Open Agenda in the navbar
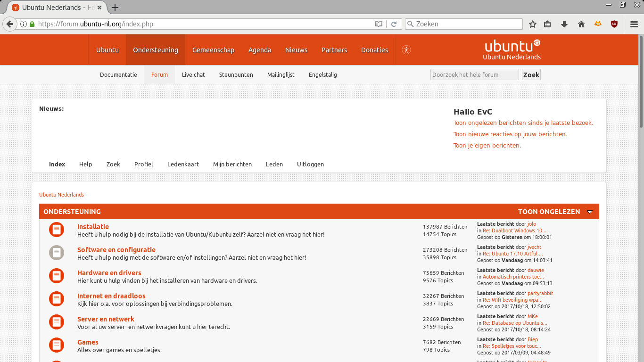 click(260, 50)
